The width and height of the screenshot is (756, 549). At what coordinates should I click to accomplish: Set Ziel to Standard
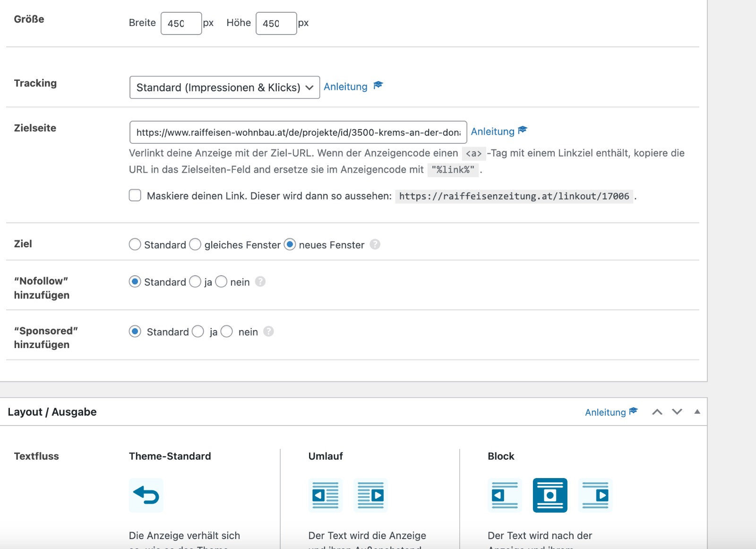[x=135, y=244]
